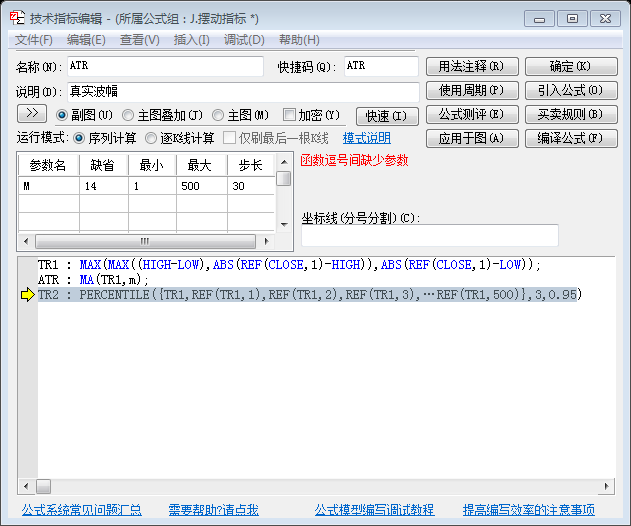Click the parameter table vertical scrollbar thumb

coord(284,178)
